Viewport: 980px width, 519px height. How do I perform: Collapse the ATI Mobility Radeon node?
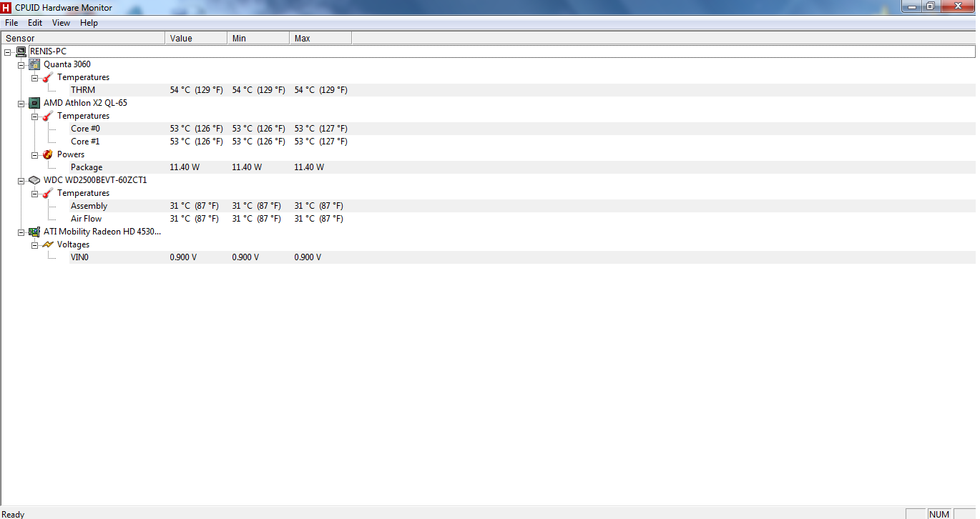pos(21,232)
